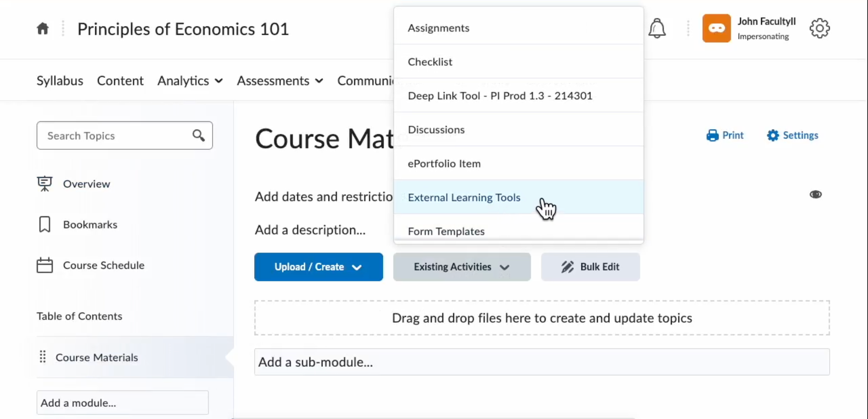Image resolution: width=868 pixels, height=419 pixels.
Task: Choose Deep Link Tool - PI Prod 1.3
Action: [x=518, y=96]
